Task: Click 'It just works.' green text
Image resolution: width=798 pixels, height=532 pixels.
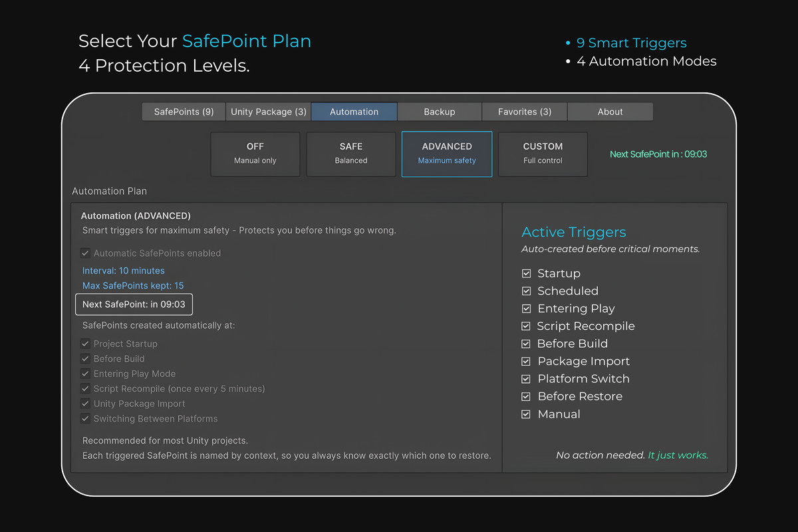Action: pos(678,456)
